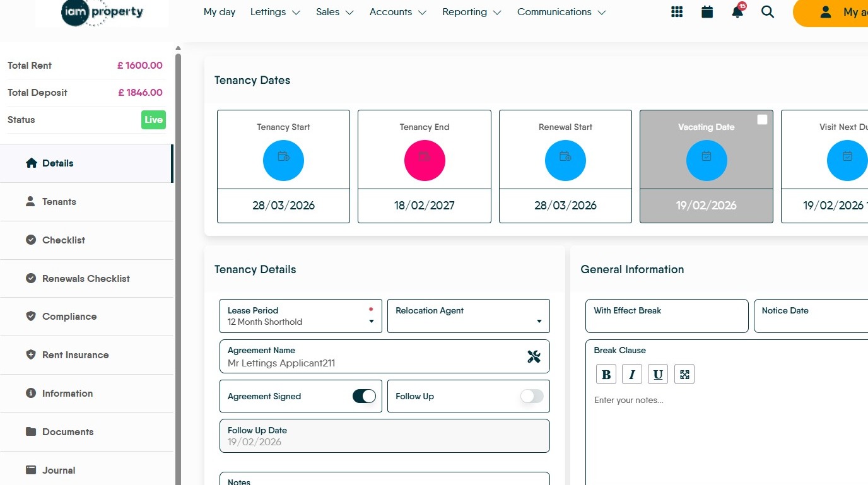Click the With Effect Break field
This screenshot has width=868, height=485.
(x=667, y=316)
